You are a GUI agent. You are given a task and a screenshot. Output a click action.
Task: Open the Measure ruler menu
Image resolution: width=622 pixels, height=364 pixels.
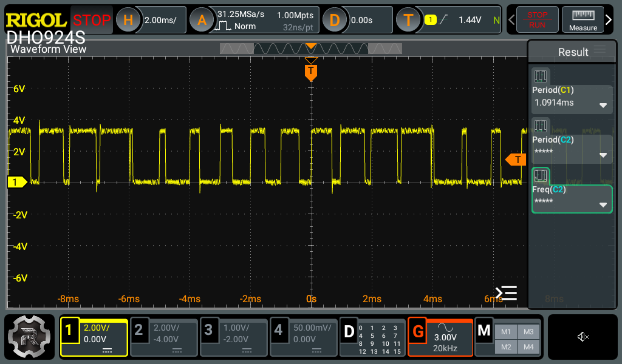pos(583,19)
